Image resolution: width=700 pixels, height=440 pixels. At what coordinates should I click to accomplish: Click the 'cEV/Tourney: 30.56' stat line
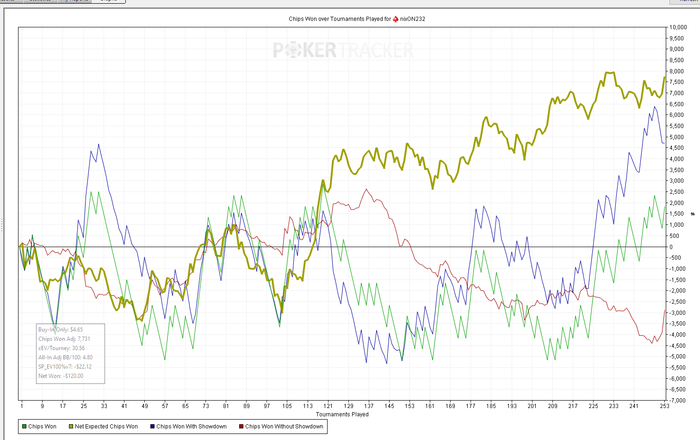click(x=61, y=348)
